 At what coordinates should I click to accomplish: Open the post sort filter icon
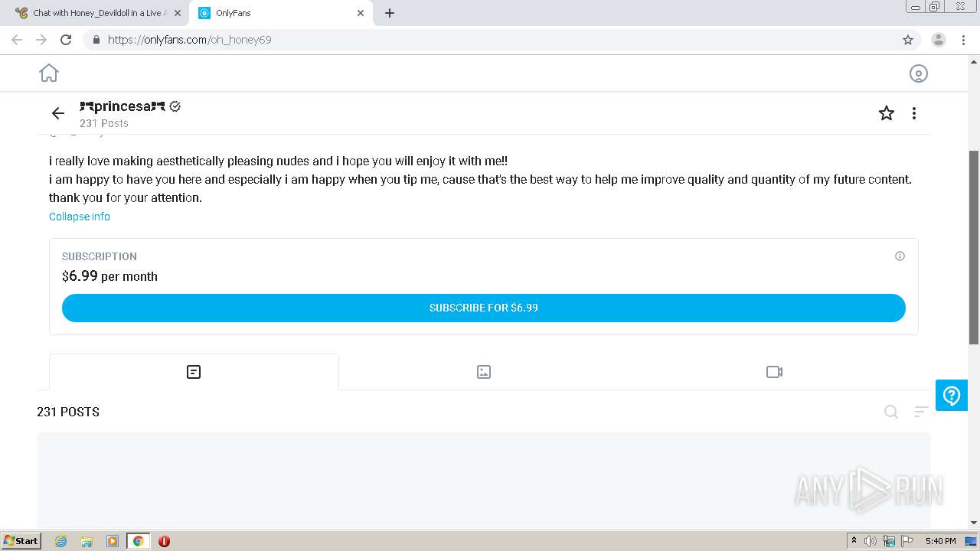tap(921, 412)
